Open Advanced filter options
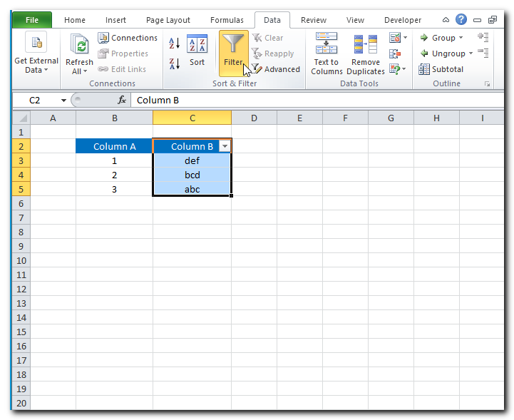 (275, 69)
